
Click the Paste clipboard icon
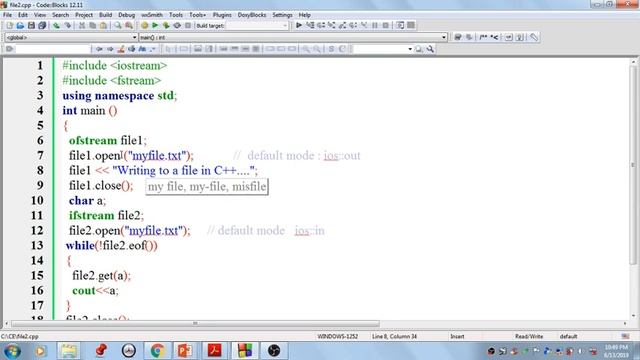pyautogui.click(x=104, y=25)
